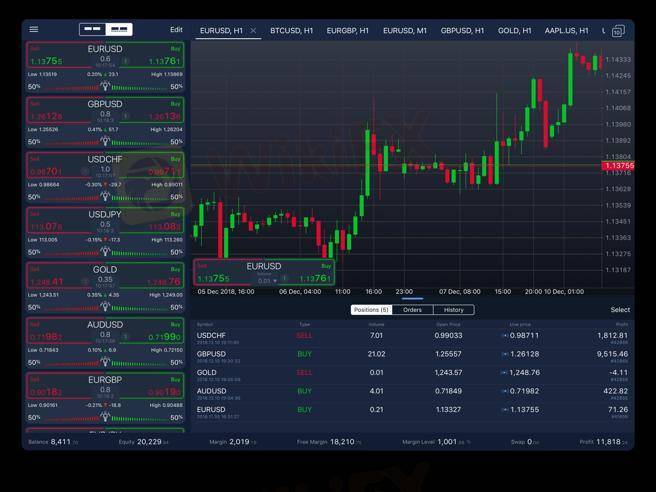The image size is (656, 492).
Task: Switch to the BTCUSD, H1 chart tab
Action: [x=291, y=31]
